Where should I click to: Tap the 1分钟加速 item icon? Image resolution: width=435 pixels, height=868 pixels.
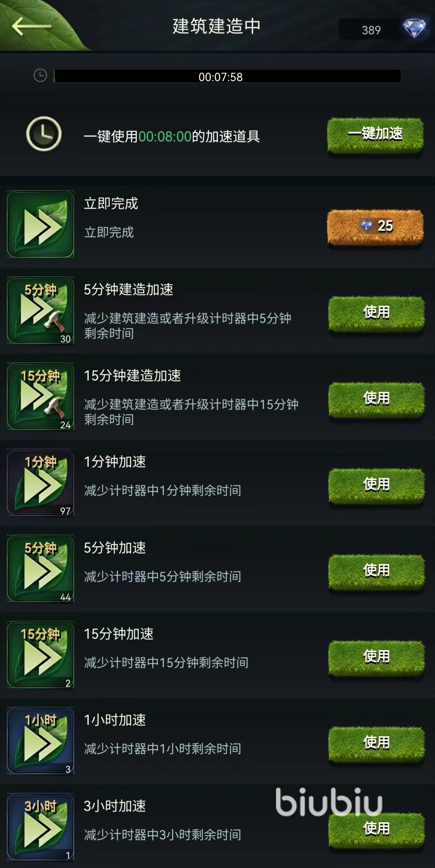pyautogui.click(x=40, y=482)
